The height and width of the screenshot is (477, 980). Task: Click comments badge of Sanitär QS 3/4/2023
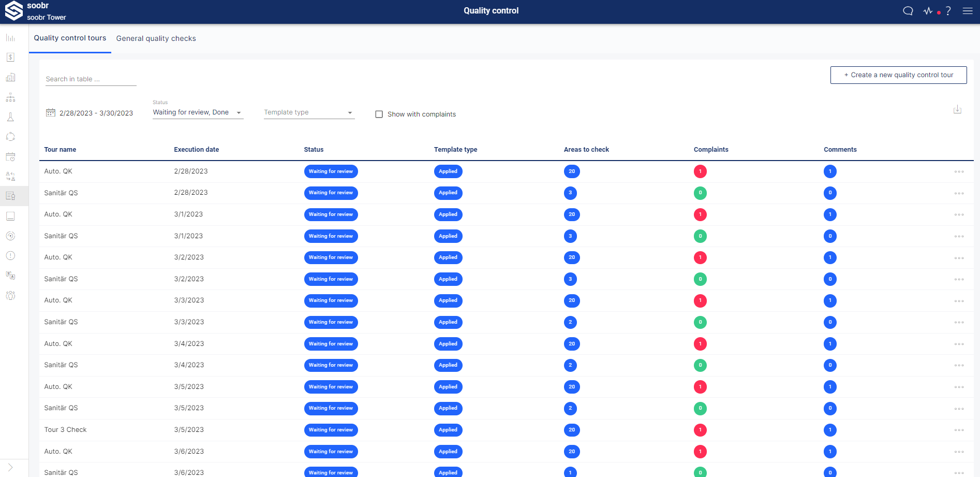[x=830, y=365]
